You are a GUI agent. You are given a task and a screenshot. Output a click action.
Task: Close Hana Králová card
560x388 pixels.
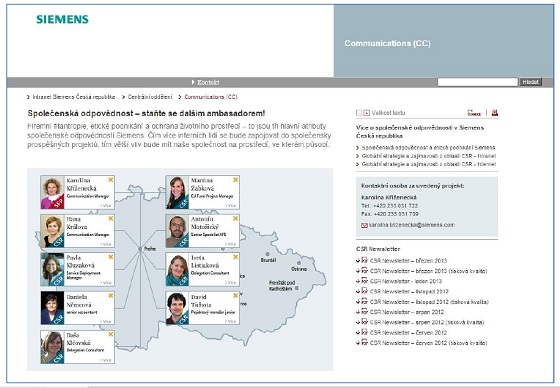pos(111,218)
